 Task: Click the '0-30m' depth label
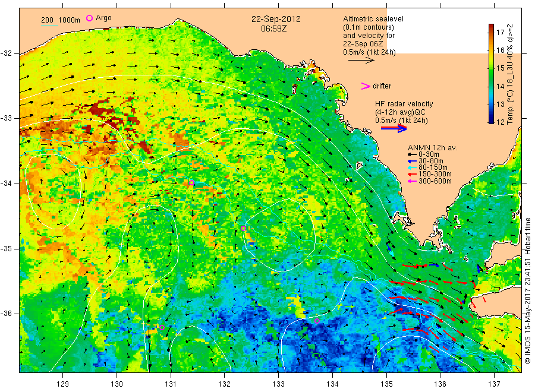coord(429,154)
